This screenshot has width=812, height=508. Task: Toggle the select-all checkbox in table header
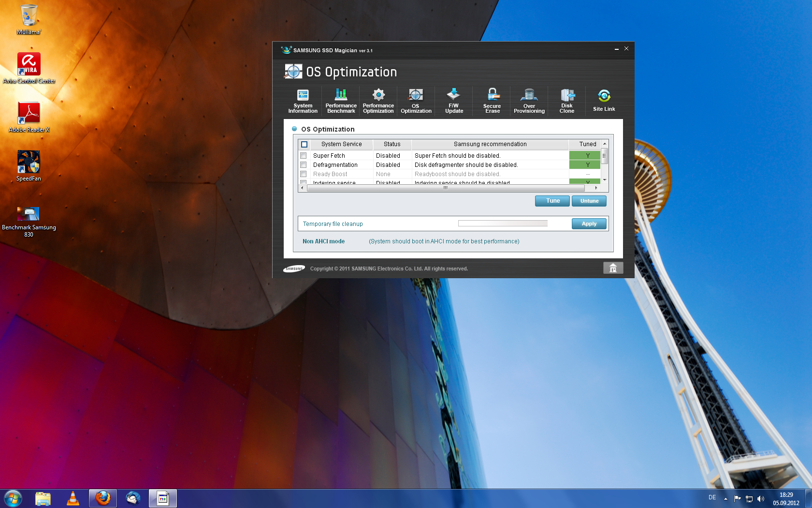pyautogui.click(x=304, y=144)
